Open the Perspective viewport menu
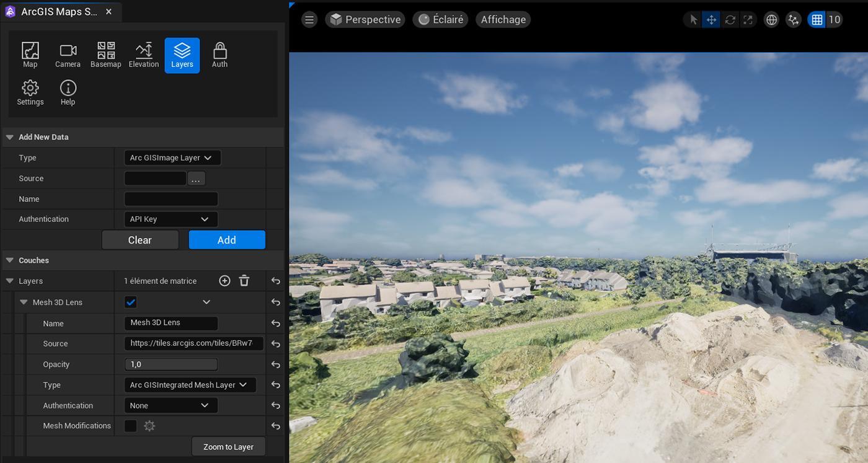868x463 pixels. (365, 20)
